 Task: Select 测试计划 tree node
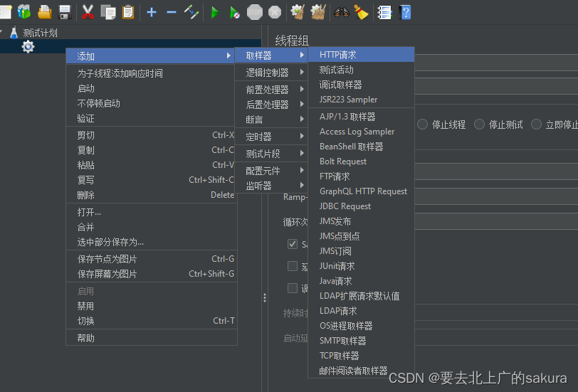coord(40,33)
